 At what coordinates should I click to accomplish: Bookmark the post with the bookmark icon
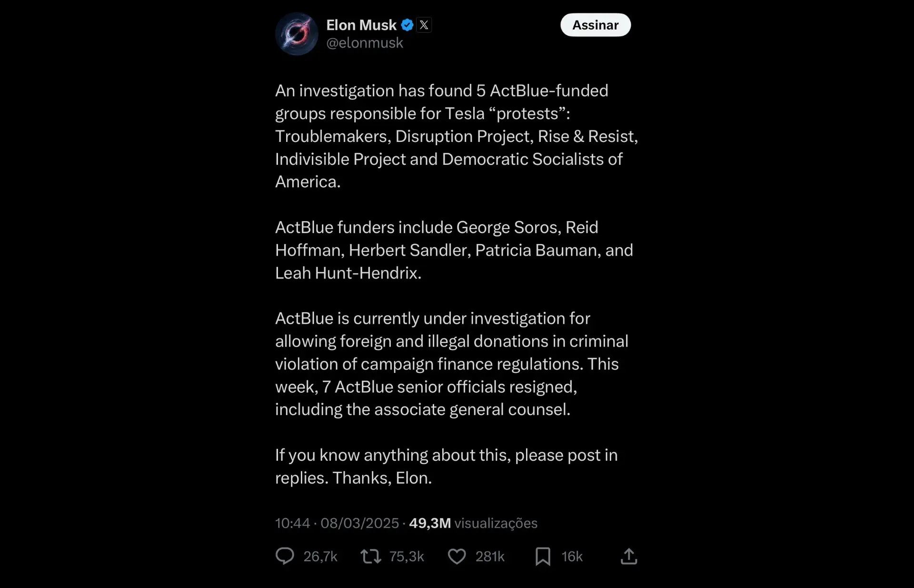click(x=543, y=556)
